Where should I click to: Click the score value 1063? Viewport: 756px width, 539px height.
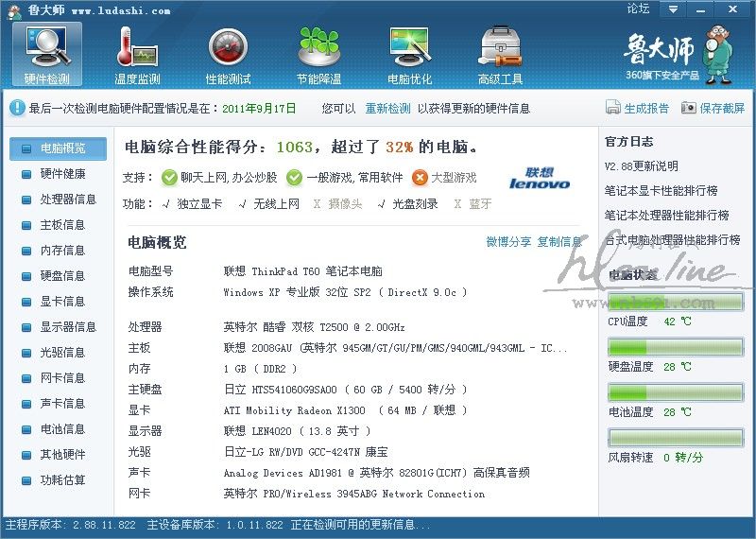pos(295,147)
